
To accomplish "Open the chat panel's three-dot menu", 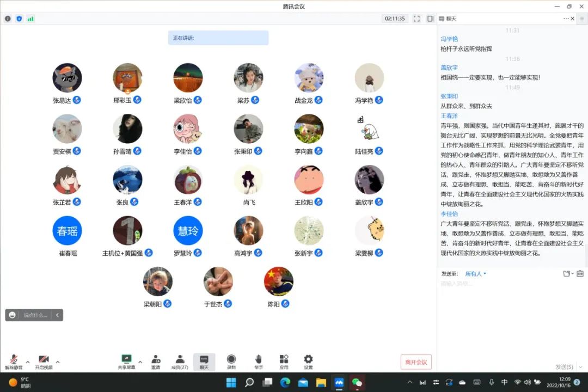I will click(566, 19).
